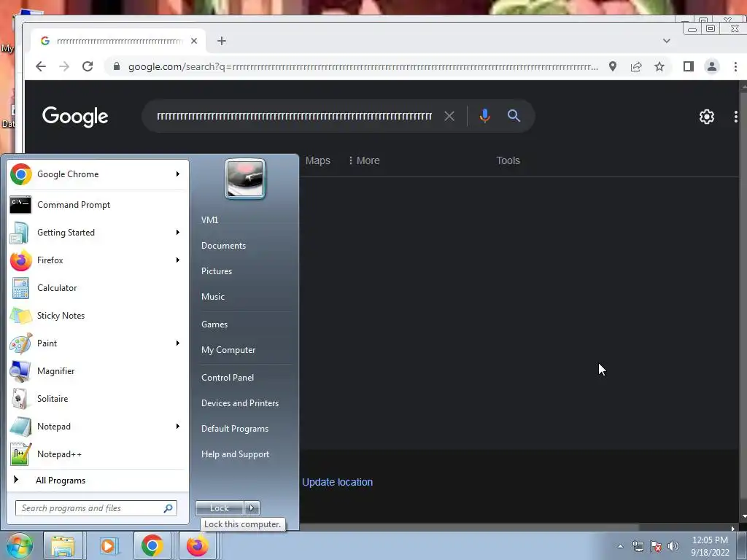Click the Windows Start orb

pyautogui.click(x=19, y=545)
